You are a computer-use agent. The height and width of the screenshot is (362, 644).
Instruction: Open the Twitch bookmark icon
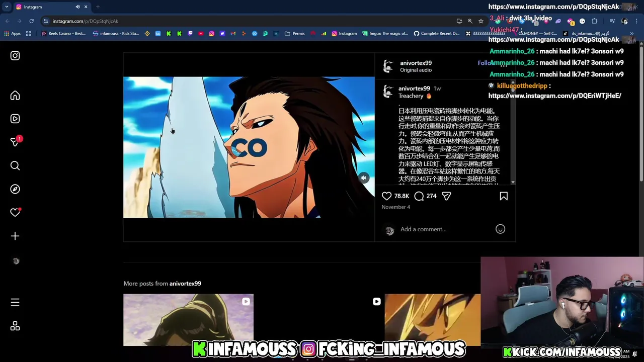click(190, 34)
